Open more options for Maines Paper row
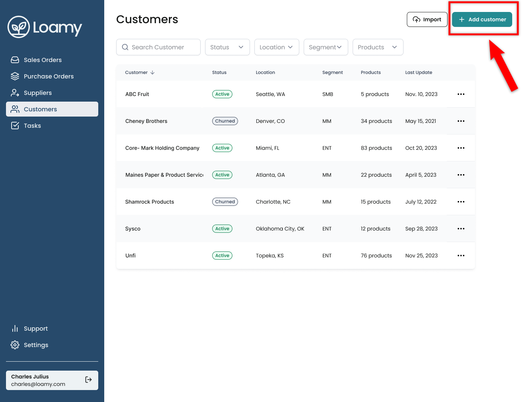 461,175
